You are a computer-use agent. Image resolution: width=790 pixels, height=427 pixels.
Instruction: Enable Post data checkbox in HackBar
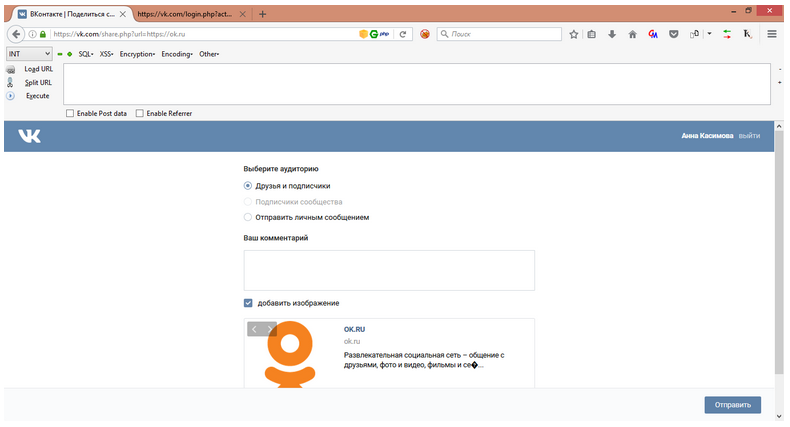(x=70, y=113)
